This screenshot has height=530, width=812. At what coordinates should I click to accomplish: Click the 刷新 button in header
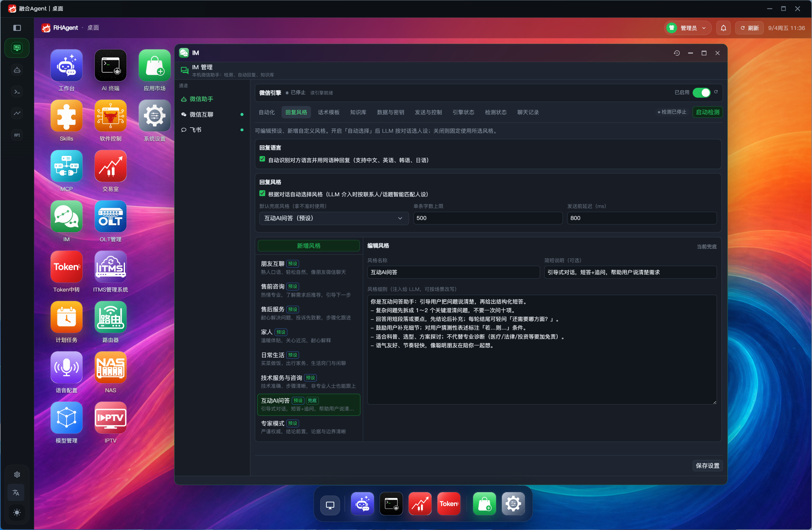pyautogui.click(x=750, y=28)
